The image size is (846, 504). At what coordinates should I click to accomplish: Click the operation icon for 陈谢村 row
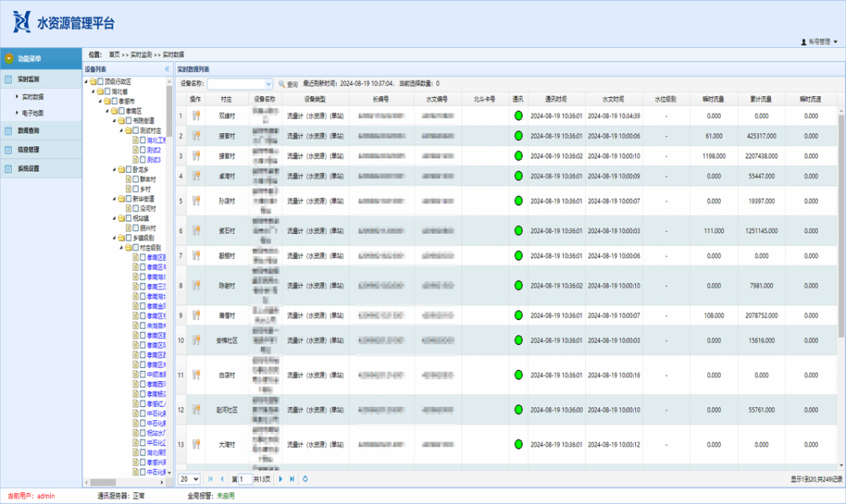pos(196,286)
